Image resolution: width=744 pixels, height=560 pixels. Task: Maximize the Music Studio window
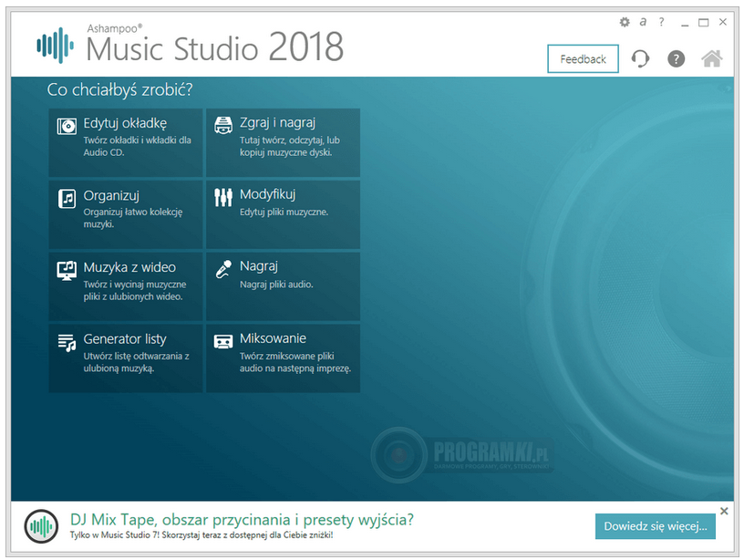[x=703, y=22]
